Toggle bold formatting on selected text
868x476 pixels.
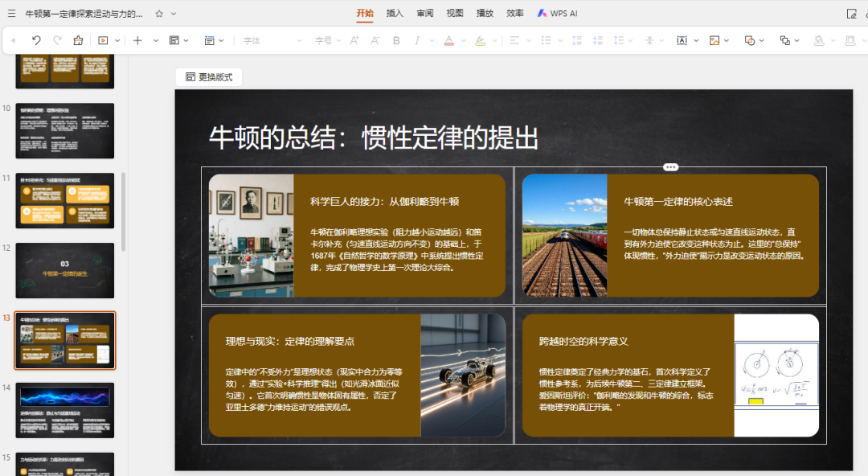tap(395, 40)
